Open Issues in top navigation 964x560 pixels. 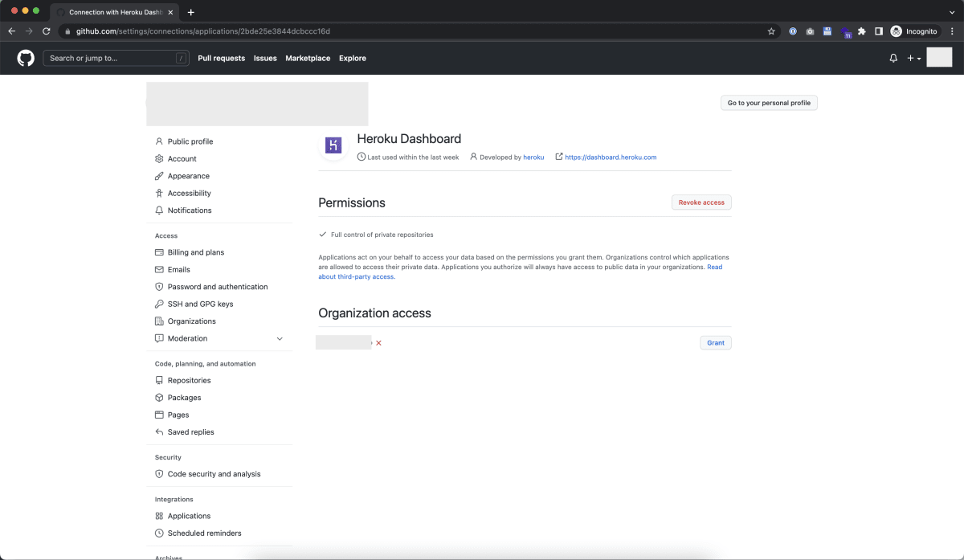coord(265,59)
